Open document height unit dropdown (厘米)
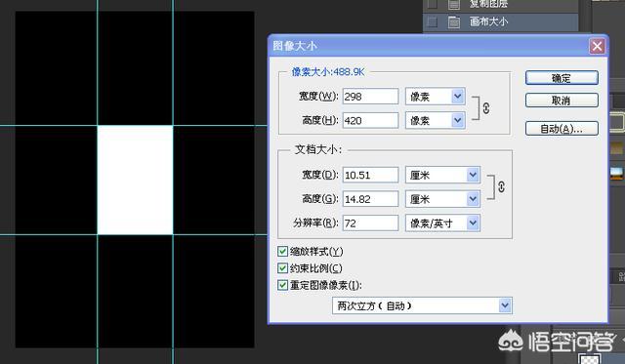Screen dimensions: 625x364 (x=442, y=199)
